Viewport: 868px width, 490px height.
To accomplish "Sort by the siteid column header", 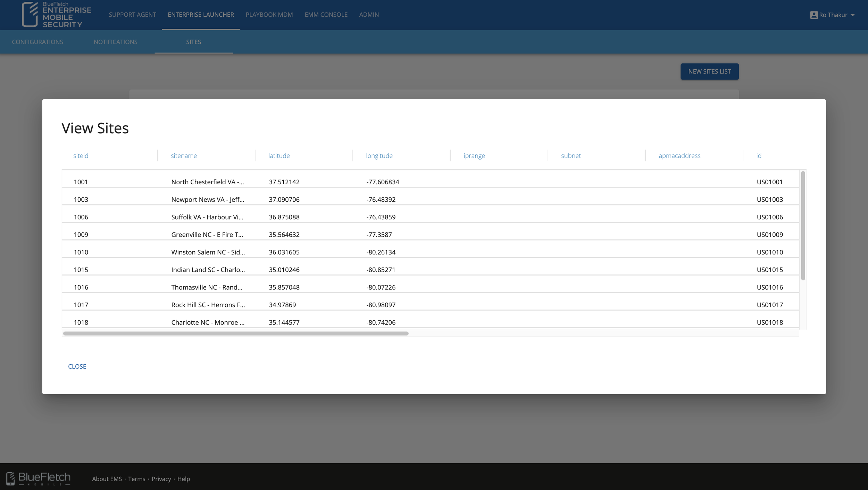I will (81, 156).
